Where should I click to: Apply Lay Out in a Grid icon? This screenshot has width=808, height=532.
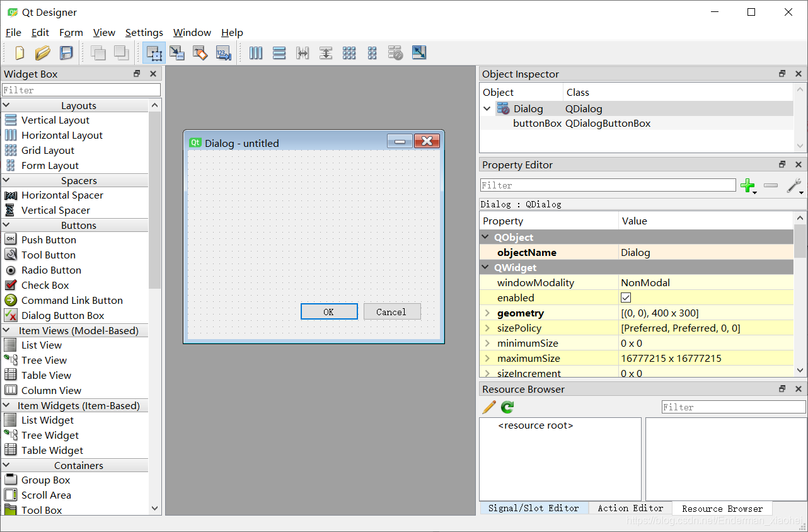[x=349, y=53]
